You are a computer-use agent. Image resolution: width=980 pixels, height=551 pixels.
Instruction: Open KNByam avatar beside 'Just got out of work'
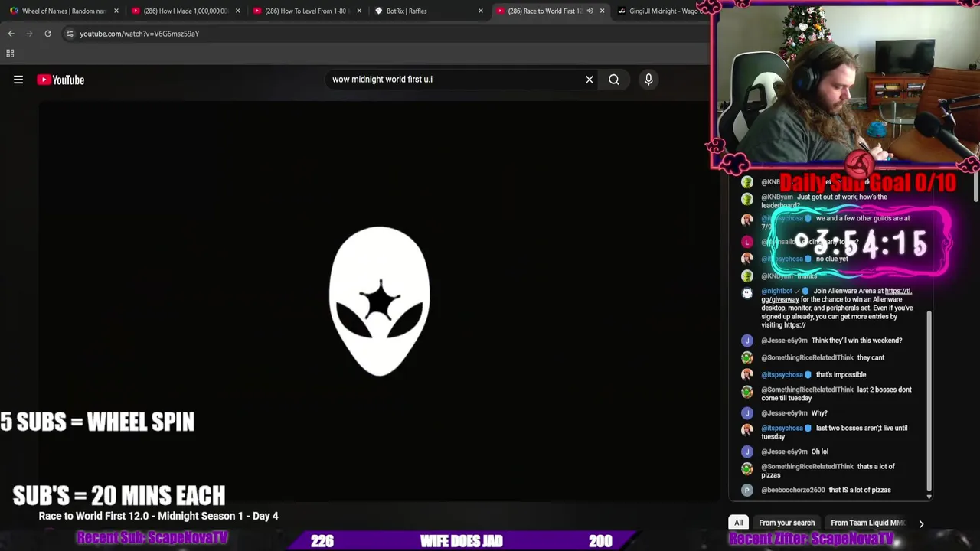pos(747,199)
